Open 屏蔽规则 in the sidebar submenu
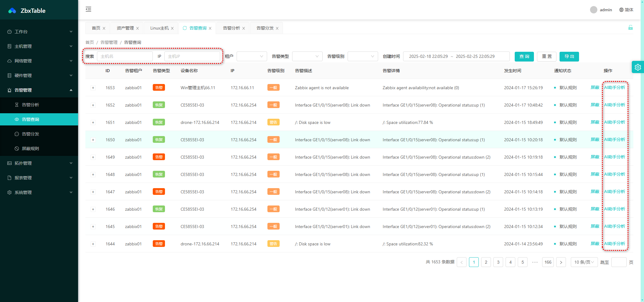Viewport: 644px width, 302px height. point(39,149)
